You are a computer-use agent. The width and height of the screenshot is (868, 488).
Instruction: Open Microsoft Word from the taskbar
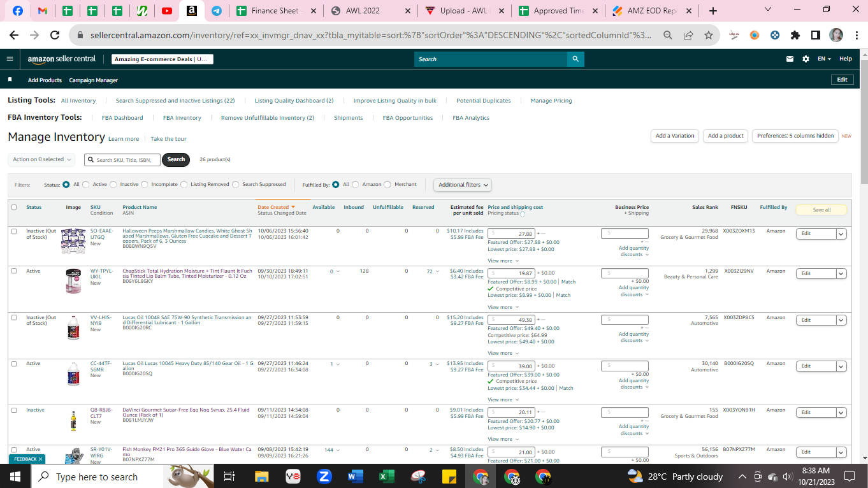(x=355, y=477)
